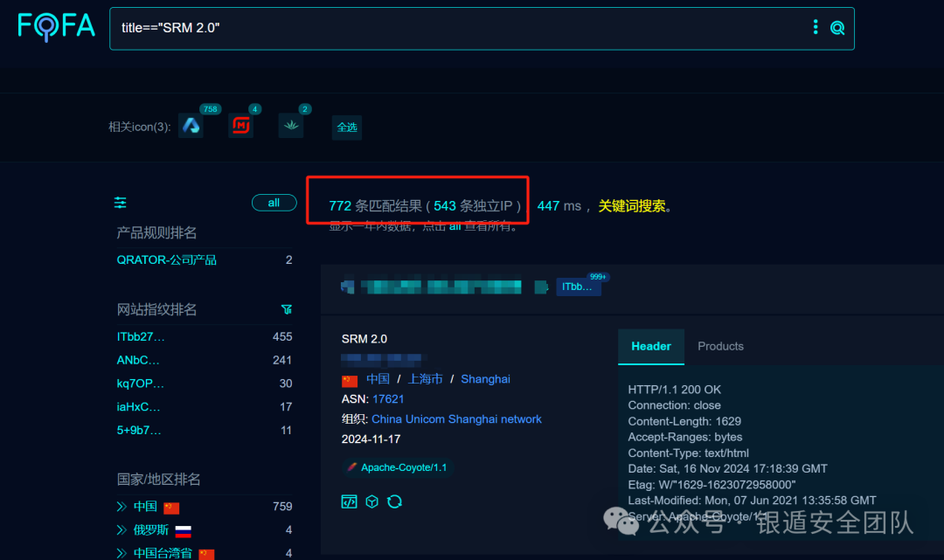
Task: Select the red icon with badge 4
Action: point(241,126)
